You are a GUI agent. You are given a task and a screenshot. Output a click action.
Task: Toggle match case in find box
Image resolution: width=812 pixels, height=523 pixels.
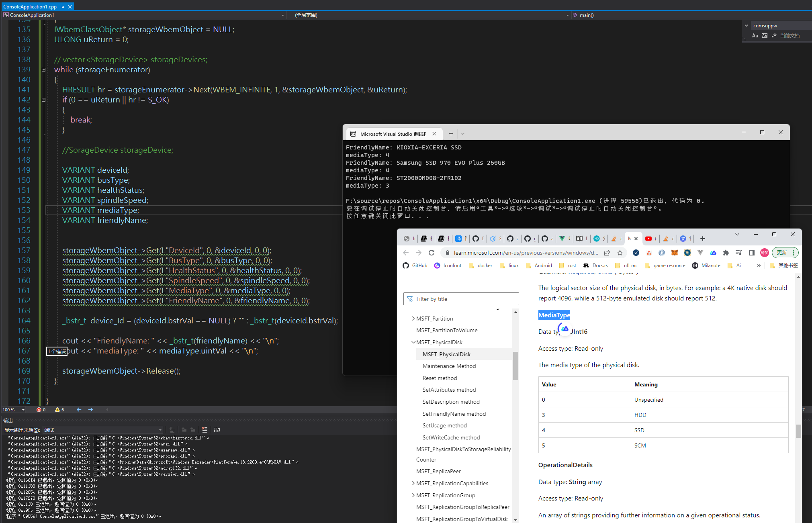(755, 36)
